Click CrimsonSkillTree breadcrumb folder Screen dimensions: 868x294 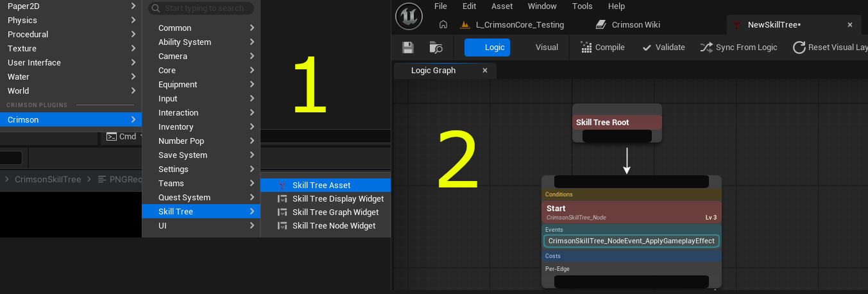click(x=47, y=180)
